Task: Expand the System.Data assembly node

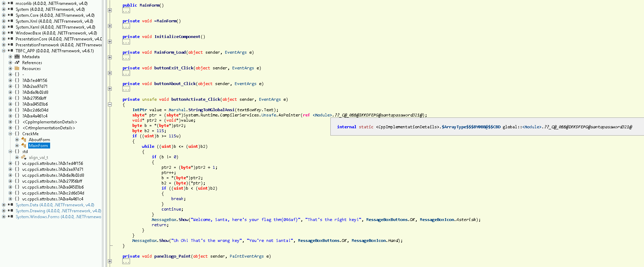Action: point(3,205)
